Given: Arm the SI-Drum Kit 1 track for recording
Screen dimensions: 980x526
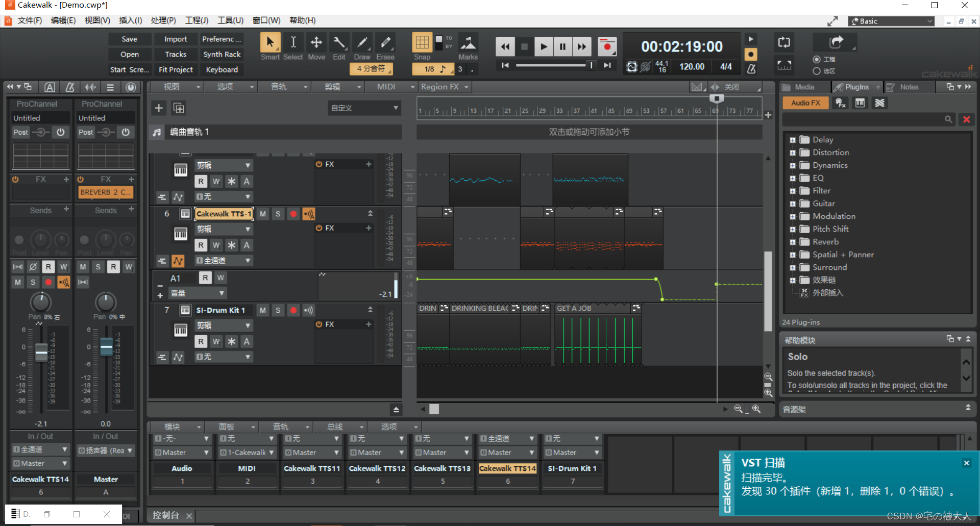Looking at the screenshot, I should tap(293, 310).
